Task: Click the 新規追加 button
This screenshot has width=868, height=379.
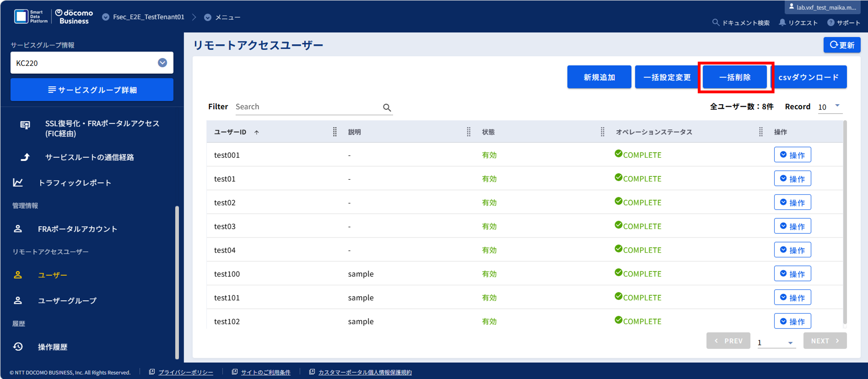Action: click(x=599, y=77)
